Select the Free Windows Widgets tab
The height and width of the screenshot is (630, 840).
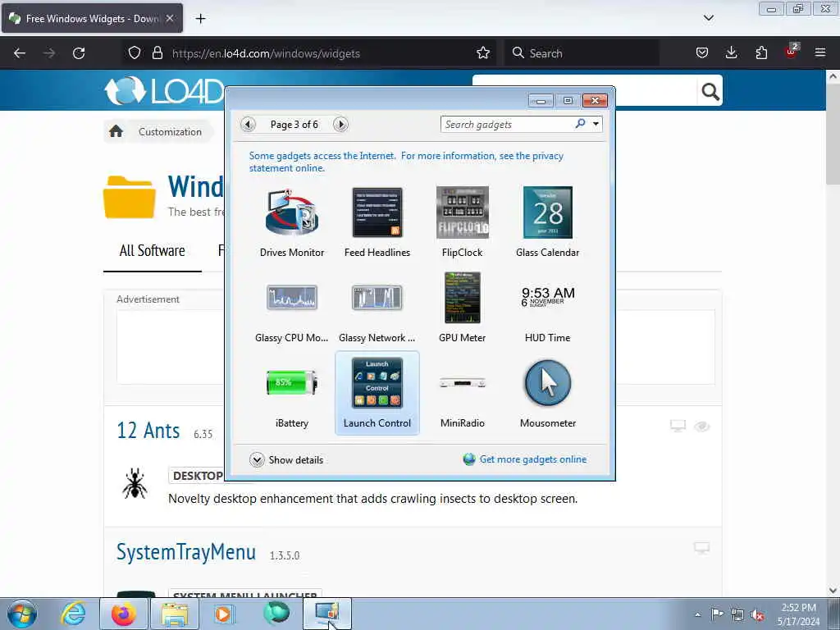(x=92, y=18)
